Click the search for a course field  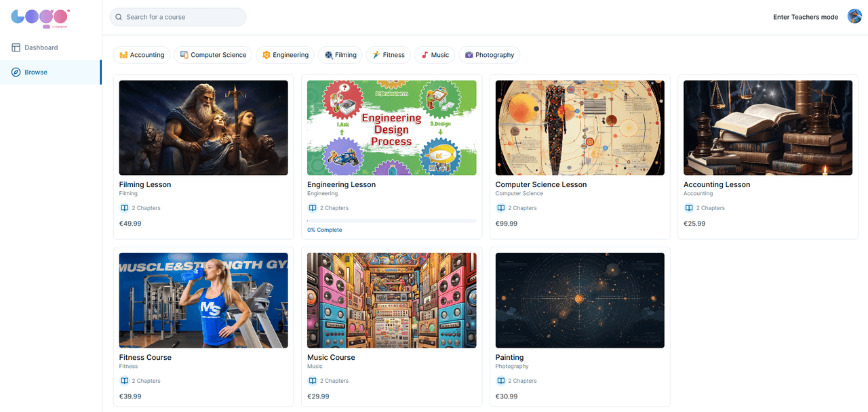tap(178, 16)
